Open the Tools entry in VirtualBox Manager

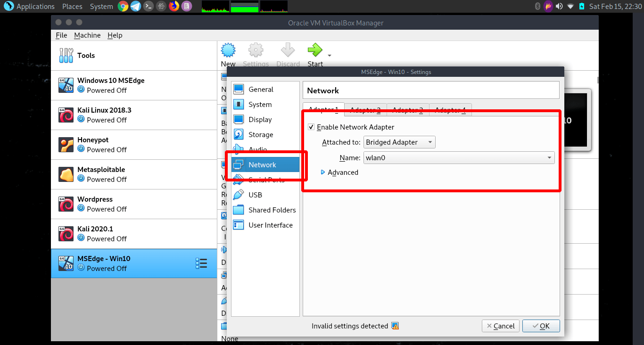pos(134,56)
